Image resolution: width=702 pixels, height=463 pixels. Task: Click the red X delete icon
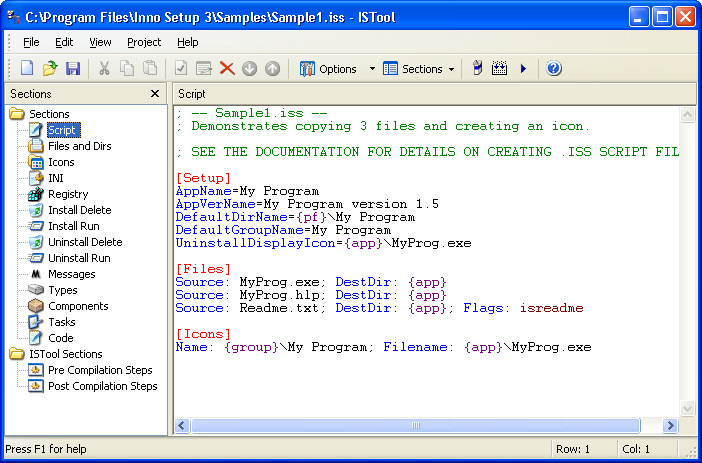coord(227,69)
